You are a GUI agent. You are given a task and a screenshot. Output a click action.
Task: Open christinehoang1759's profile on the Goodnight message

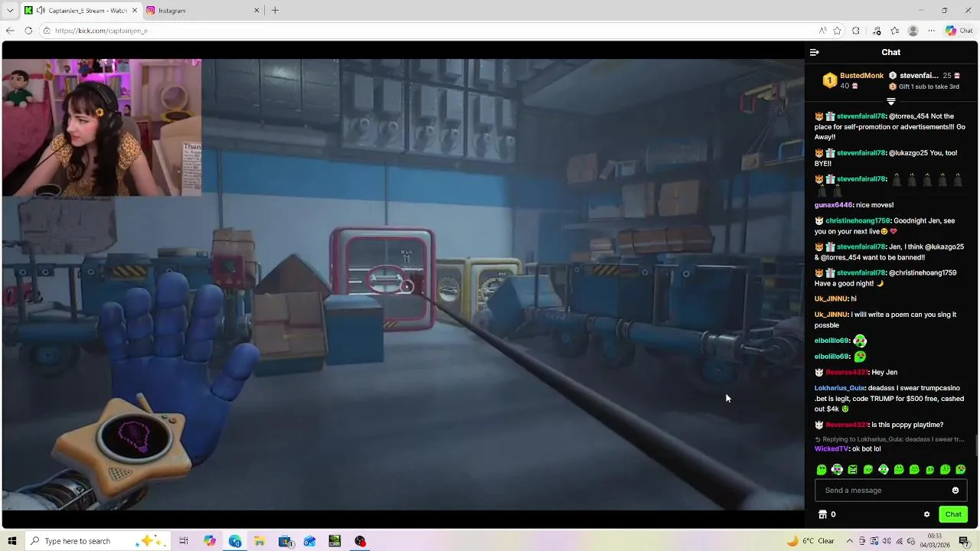(857, 221)
